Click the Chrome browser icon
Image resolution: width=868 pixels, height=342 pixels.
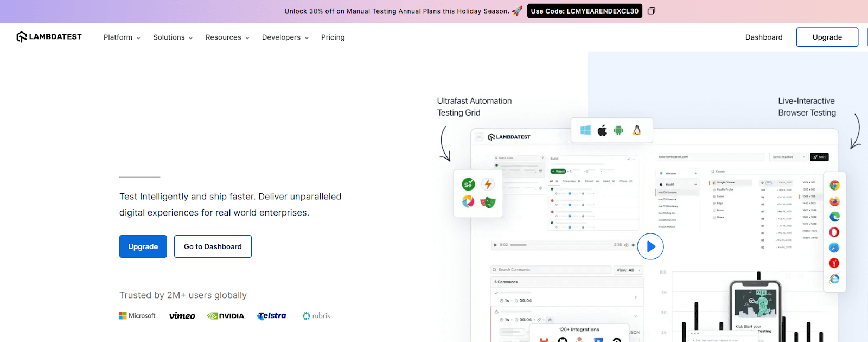click(x=834, y=186)
